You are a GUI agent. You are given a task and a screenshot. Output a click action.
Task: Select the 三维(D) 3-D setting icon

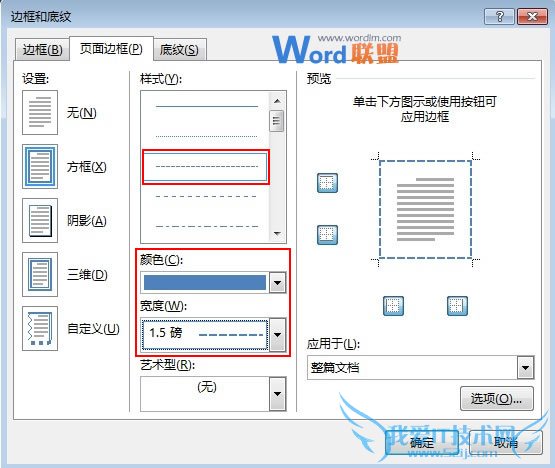pyautogui.click(x=40, y=274)
